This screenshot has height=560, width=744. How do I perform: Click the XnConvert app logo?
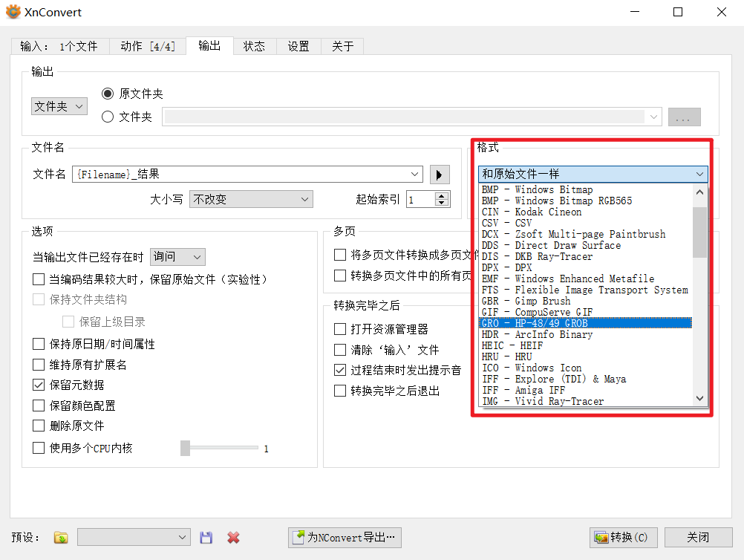coord(13,12)
